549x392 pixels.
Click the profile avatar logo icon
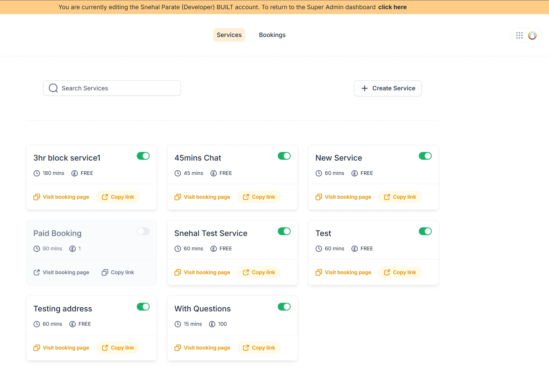[x=532, y=35]
